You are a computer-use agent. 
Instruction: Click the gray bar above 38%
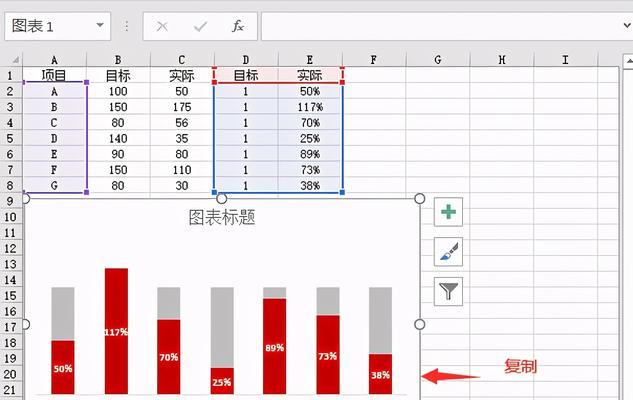click(x=380, y=321)
